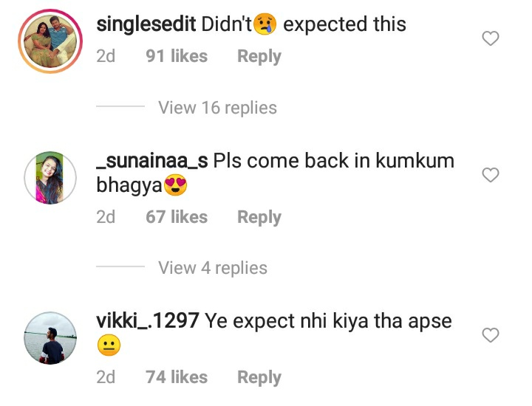The height and width of the screenshot is (406, 532).
Task: Open the singlesedit username link
Action: coord(146,24)
